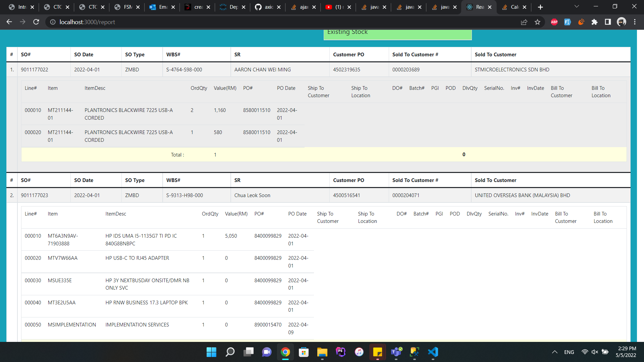Open PhpStorm from the taskbar

click(341, 352)
